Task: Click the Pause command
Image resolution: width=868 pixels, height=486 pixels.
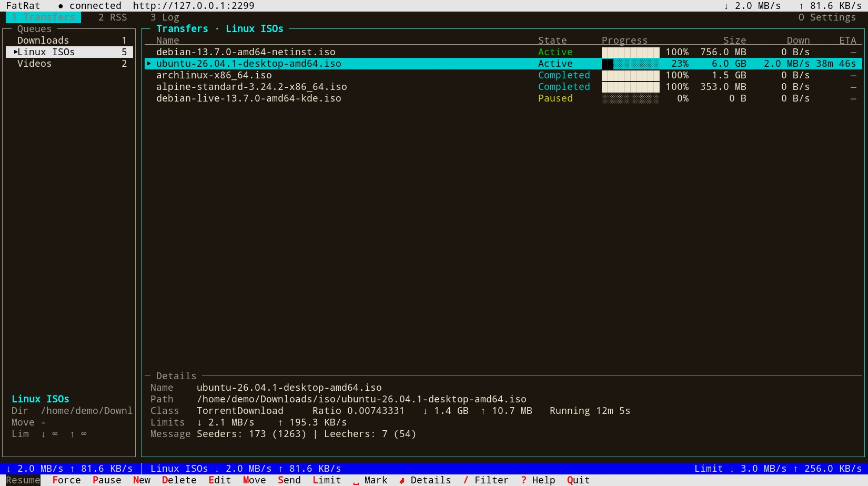Action: (x=107, y=480)
